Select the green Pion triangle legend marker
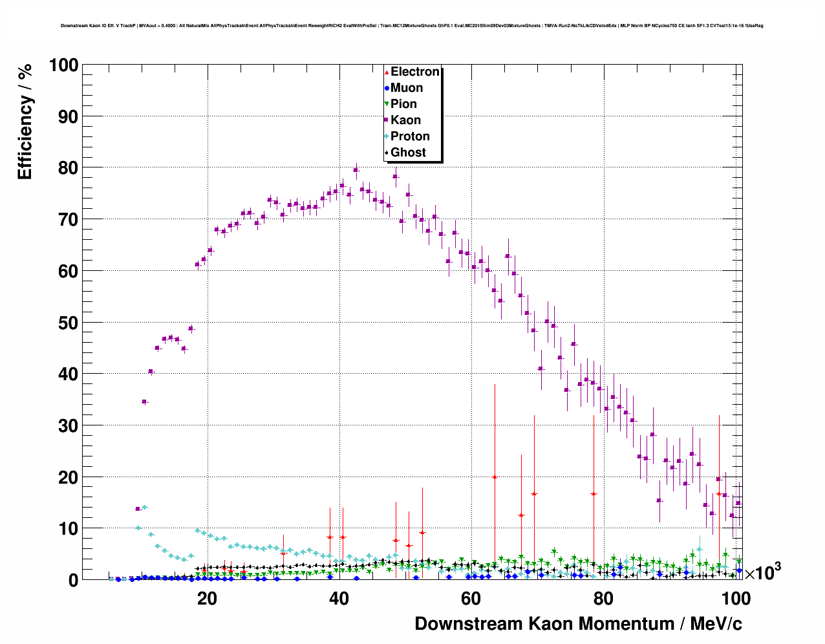Viewport: 825px width, 644px height. [x=387, y=104]
